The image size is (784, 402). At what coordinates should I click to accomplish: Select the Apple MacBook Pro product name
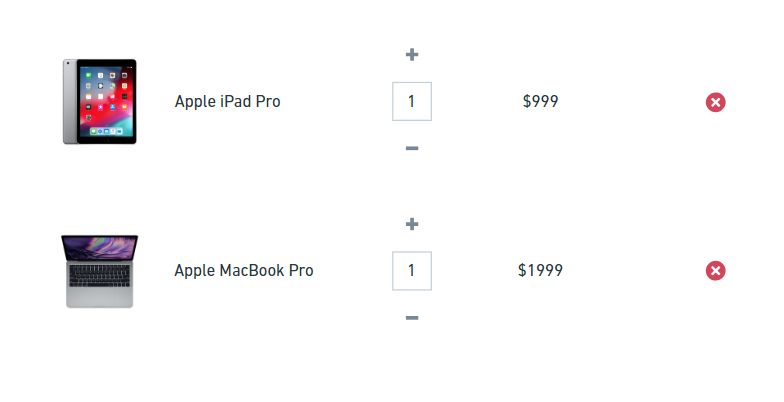tap(244, 271)
